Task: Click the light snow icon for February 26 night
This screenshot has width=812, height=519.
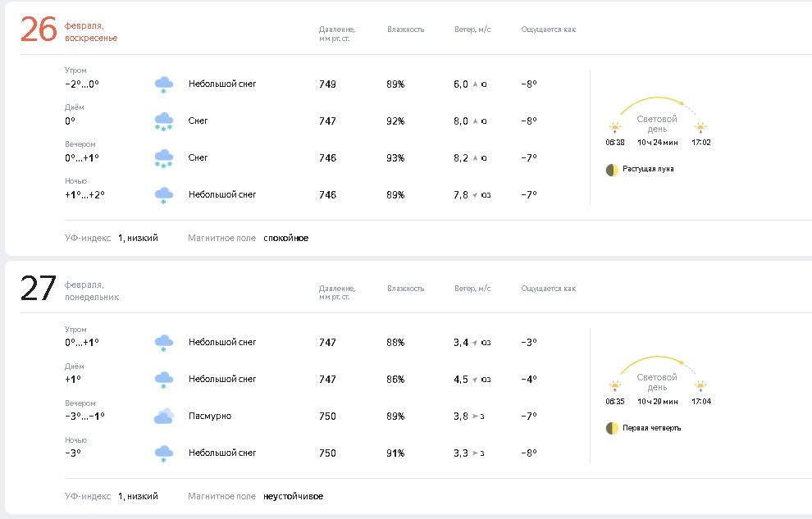Action: click(164, 196)
